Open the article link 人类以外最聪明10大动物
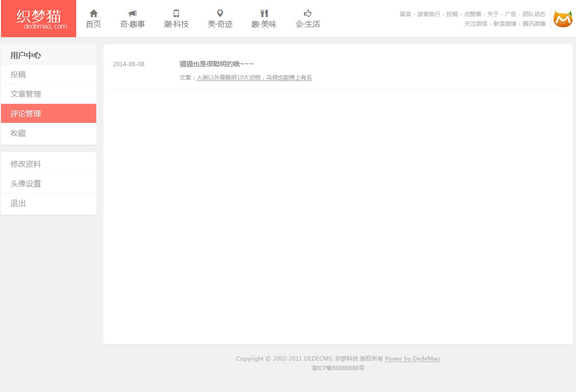 point(254,78)
